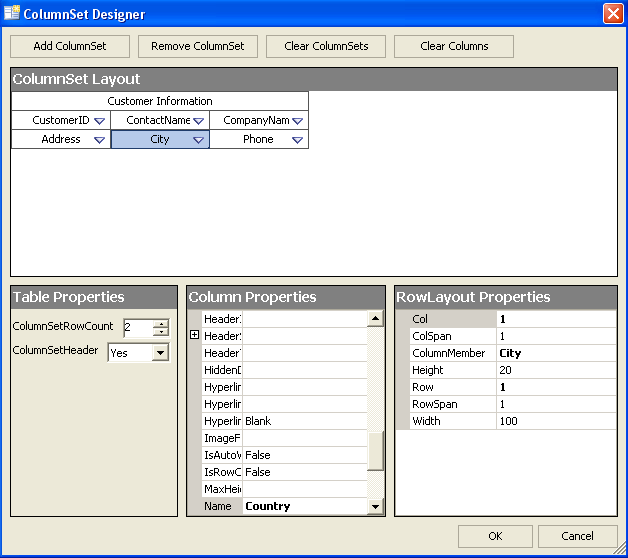This screenshot has height=558, width=628.
Task: Open the ContactName cell dropdown arrow
Action: [198, 121]
